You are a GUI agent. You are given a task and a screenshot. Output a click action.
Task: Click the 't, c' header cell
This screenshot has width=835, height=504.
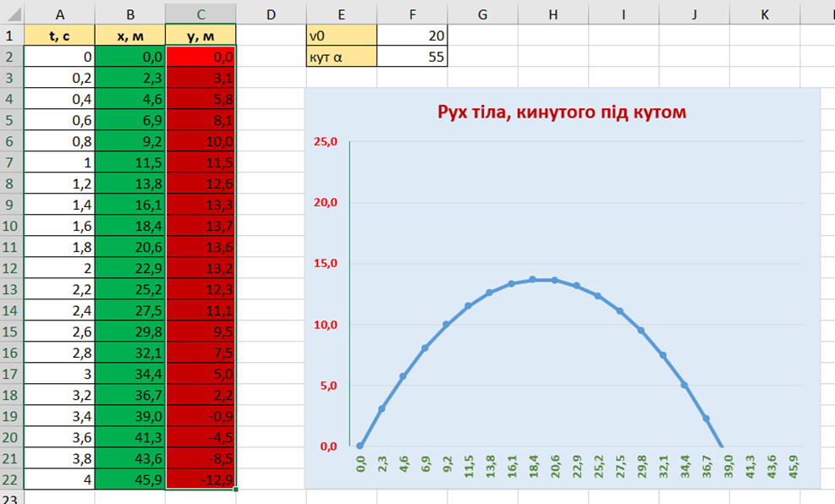click(x=59, y=36)
